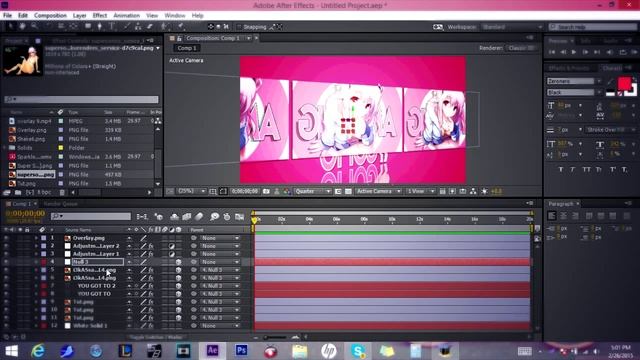This screenshot has width=640, height=360.
Task: Click the timeline search field
Action: click(x=91, y=216)
